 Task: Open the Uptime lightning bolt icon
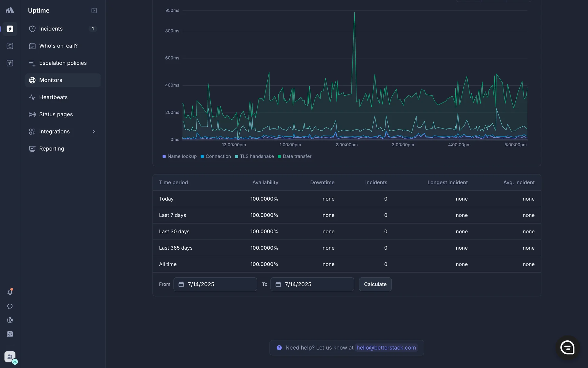[10, 29]
